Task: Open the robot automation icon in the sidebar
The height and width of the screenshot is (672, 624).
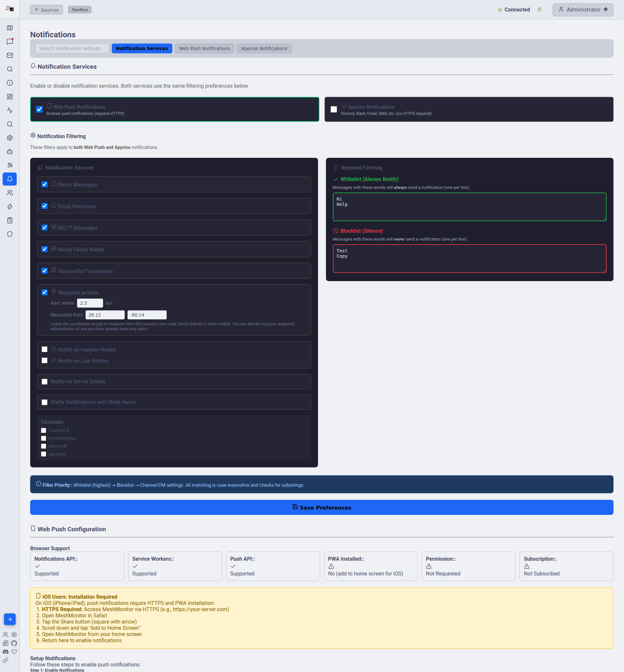Action: [10, 152]
